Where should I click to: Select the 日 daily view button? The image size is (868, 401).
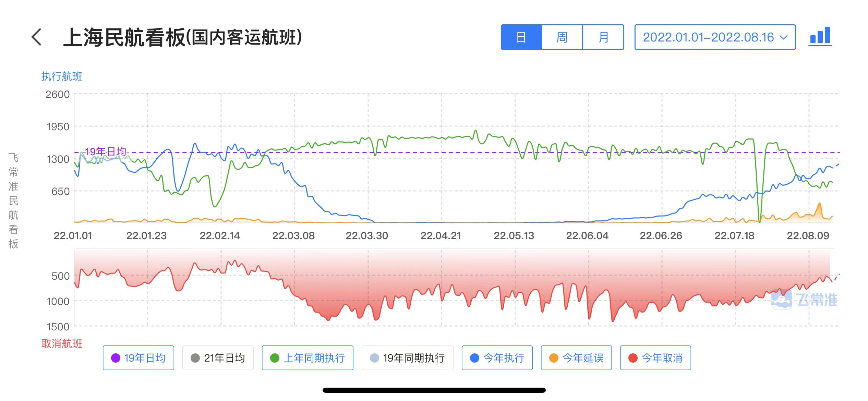coord(521,38)
